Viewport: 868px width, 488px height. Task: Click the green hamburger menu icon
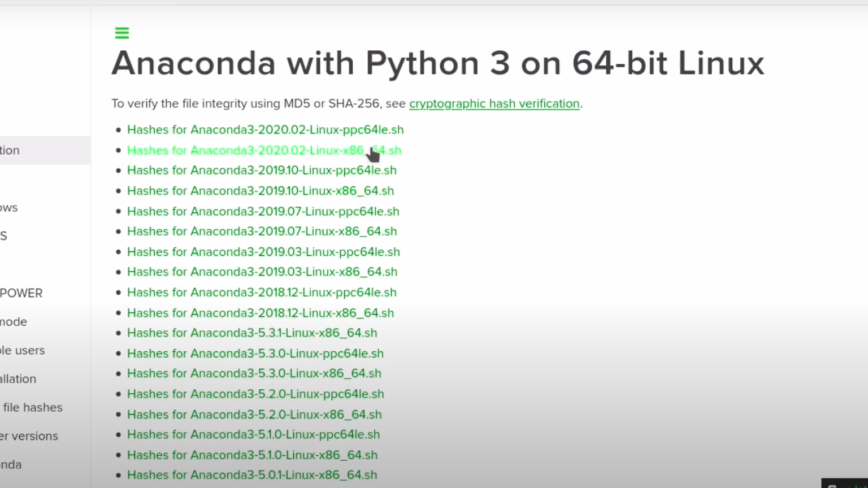click(122, 33)
